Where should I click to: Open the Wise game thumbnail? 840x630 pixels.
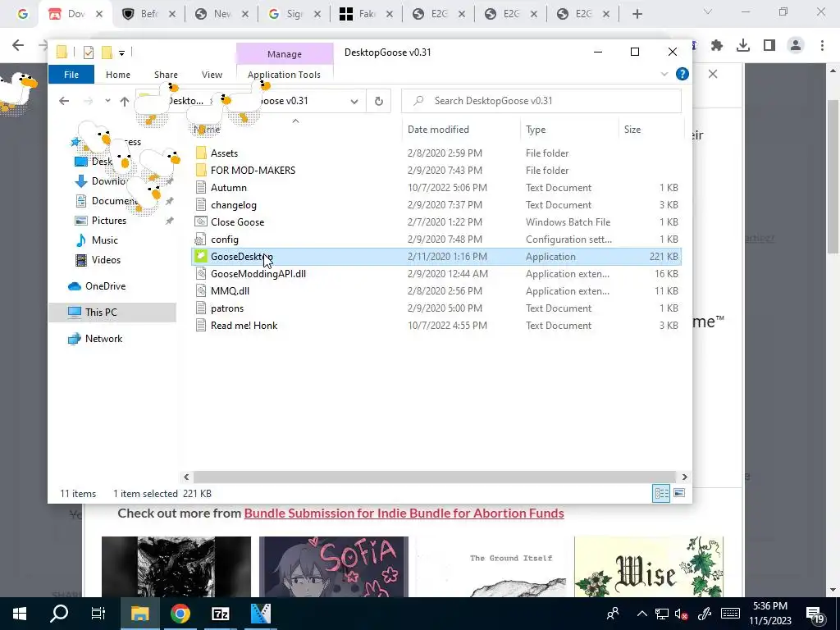click(648, 566)
